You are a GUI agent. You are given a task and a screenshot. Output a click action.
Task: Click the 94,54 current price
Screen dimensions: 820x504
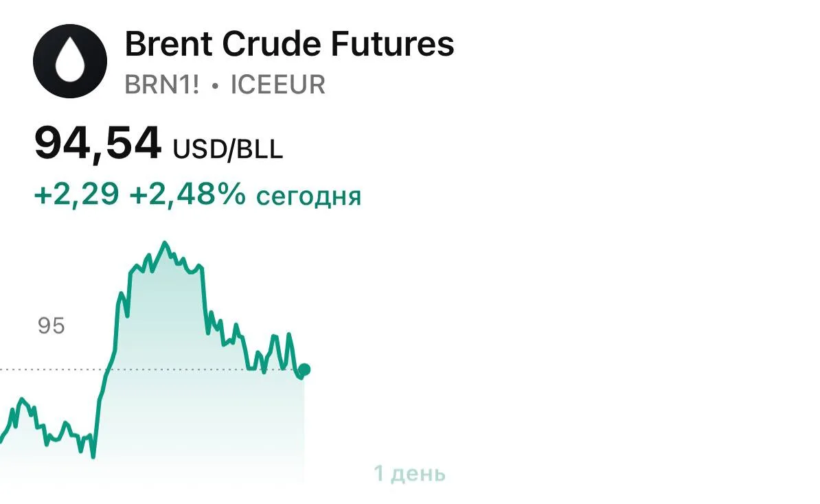coord(98,144)
